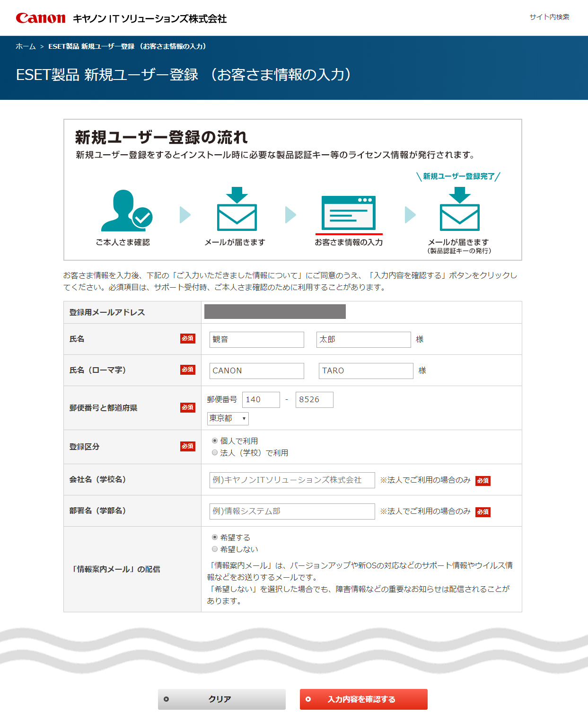Choose 希望する for 情報案内メール

[215, 537]
